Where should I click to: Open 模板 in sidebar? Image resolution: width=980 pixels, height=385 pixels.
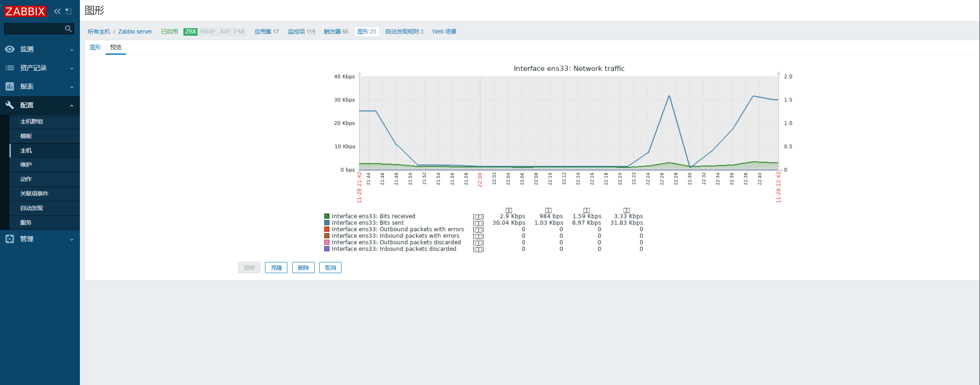click(x=44, y=136)
